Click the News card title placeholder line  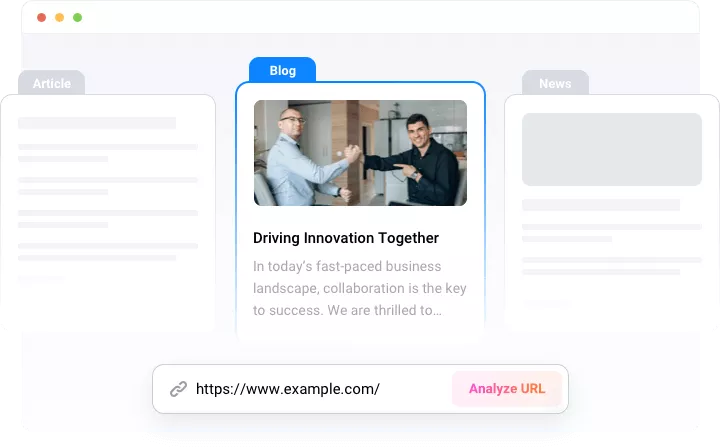tap(600, 205)
